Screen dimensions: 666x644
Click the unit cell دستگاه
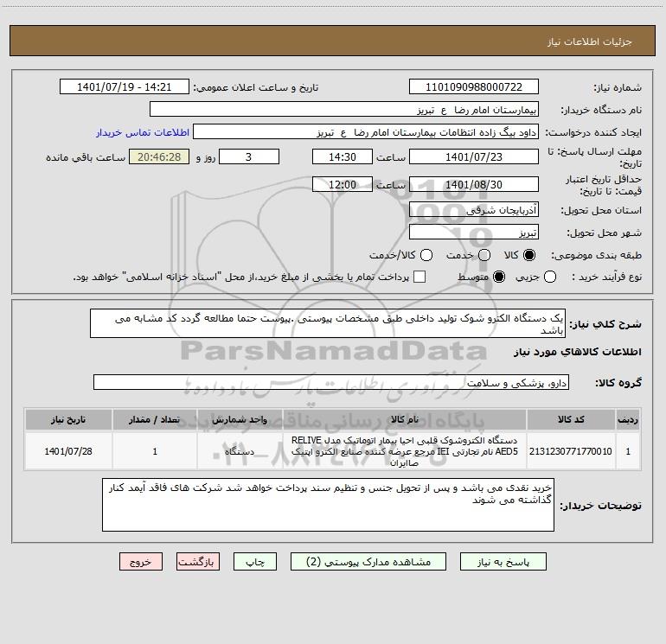coord(240,451)
